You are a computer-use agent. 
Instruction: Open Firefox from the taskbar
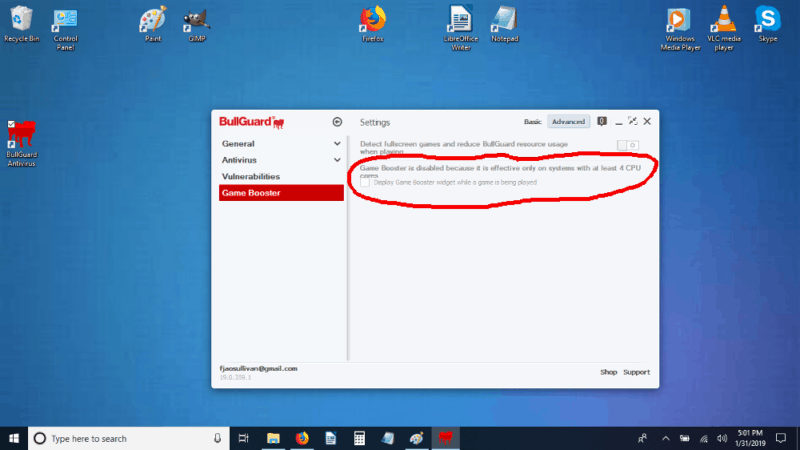point(302,438)
